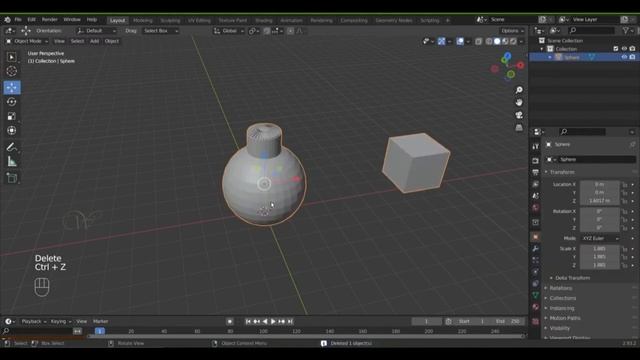This screenshot has width=640, height=360.
Task: Open the timeline Keying menu
Action: click(x=60, y=322)
